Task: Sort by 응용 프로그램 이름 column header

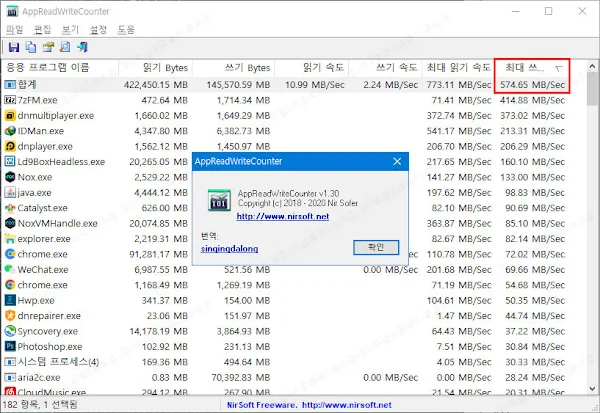Action: click(60, 68)
